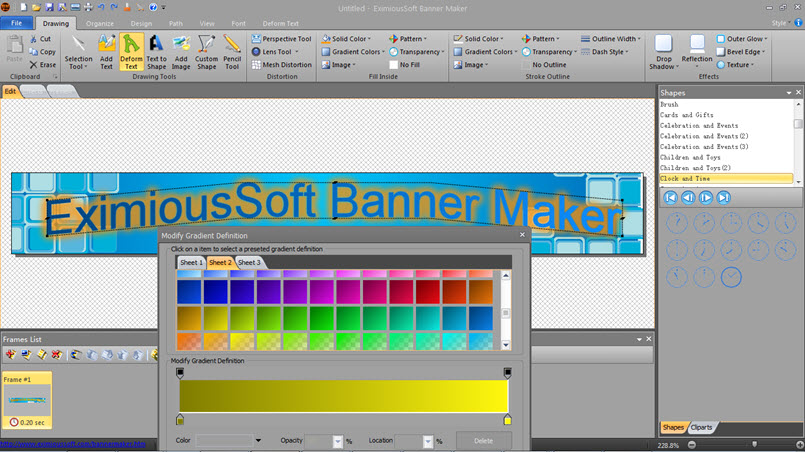Open the Location percentage dropdown
The width and height of the screenshot is (805, 452).
point(428,441)
